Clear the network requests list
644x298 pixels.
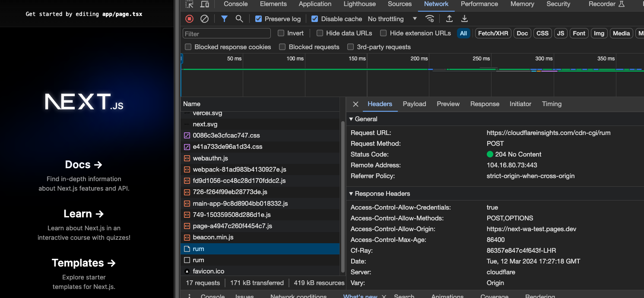204,19
